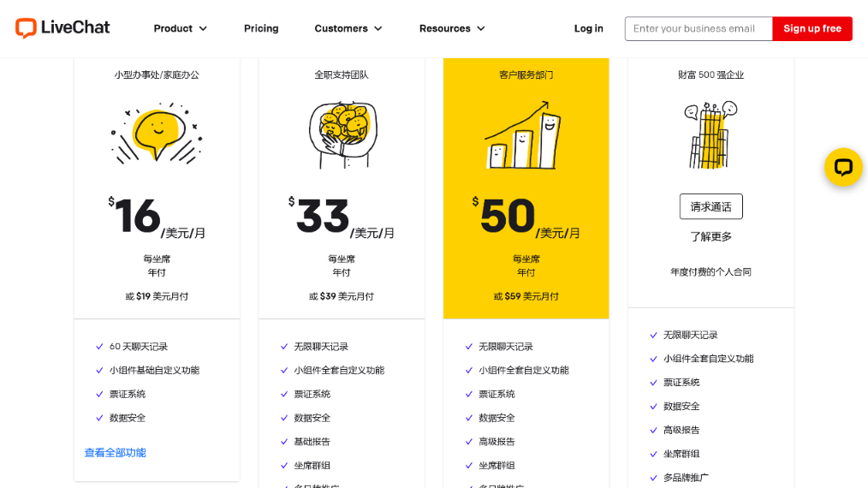Click the 请求通话 button
868x488 pixels.
coord(710,206)
